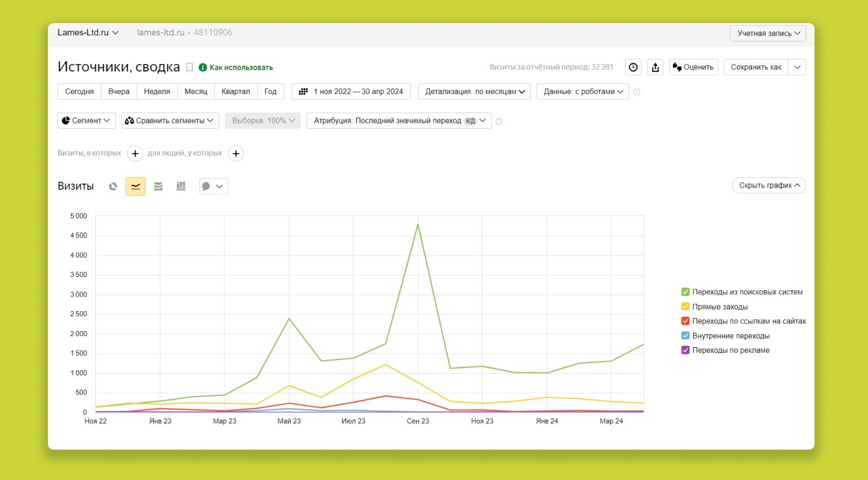Image resolution: width=868 pixels, height=480 pixels.
Task: Switch to column chart icon
Action: point(181,186)
